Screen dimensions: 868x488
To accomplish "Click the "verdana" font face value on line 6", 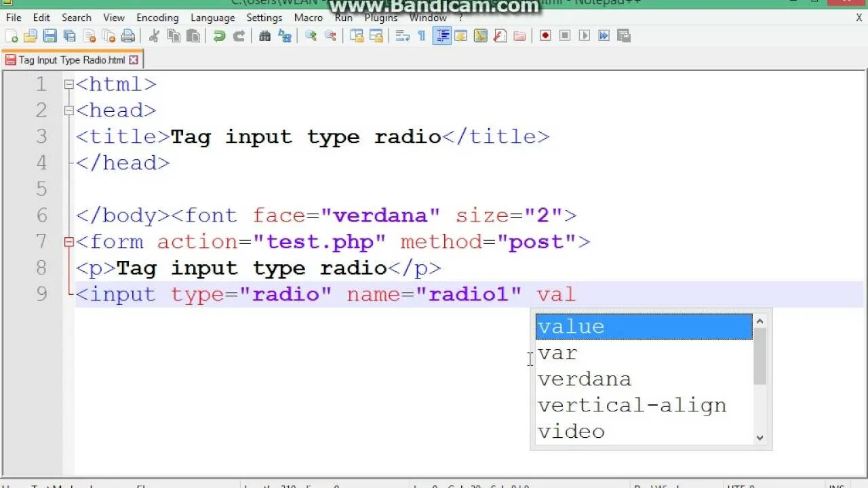I will [x=380, y=216].
